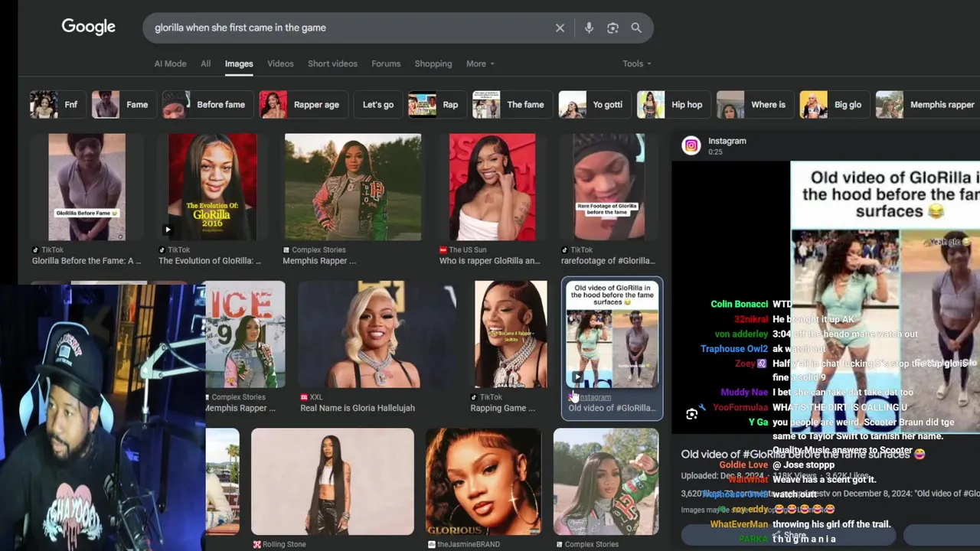The width and height of the screenshot is (980, 551).
Task: Open Complex Stories field photo thumbnail
Action: (x=353, y=187)
